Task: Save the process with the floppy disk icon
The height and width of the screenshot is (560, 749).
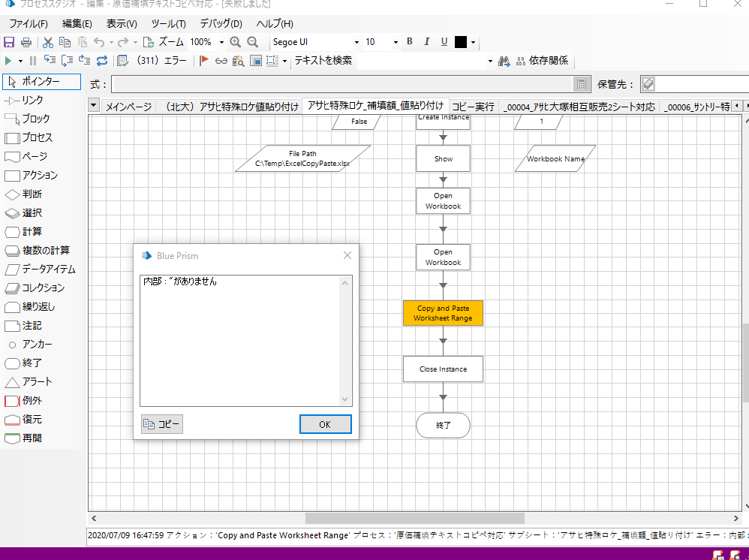Action: pos(9,42)
